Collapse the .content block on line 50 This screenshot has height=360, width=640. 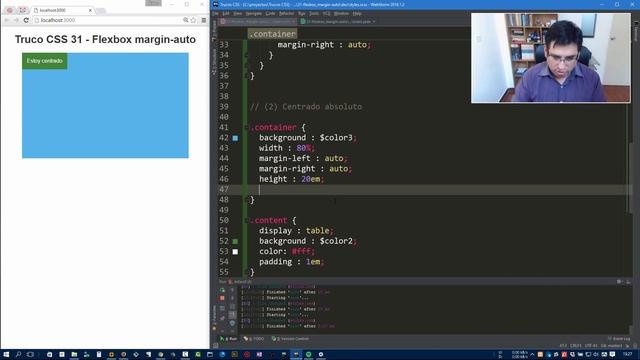pos(247,220)
